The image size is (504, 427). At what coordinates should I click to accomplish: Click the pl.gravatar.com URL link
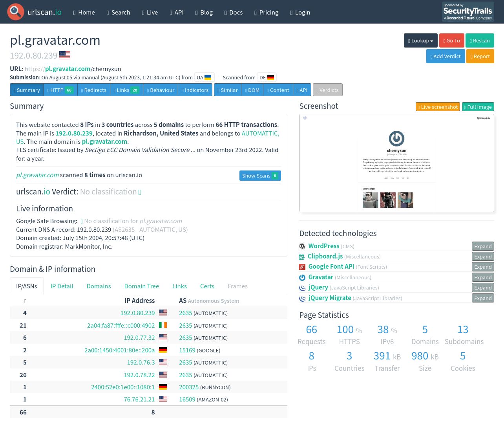(68, 69)
